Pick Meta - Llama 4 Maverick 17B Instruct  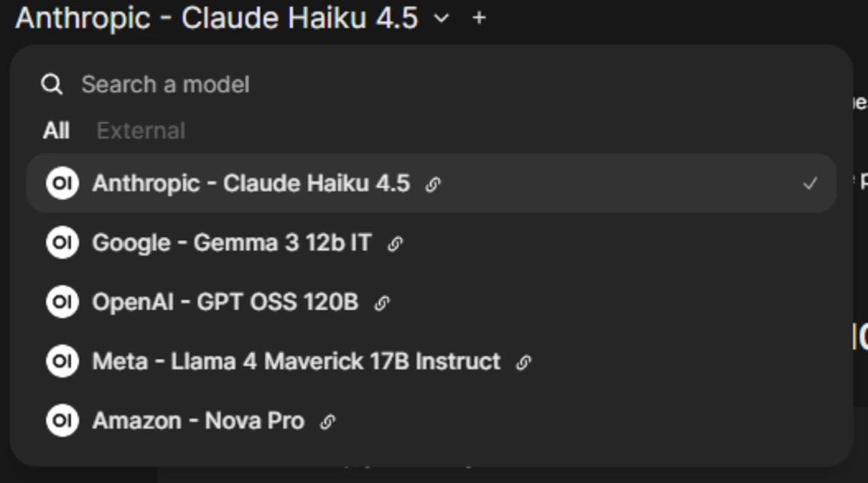(296, 361)
